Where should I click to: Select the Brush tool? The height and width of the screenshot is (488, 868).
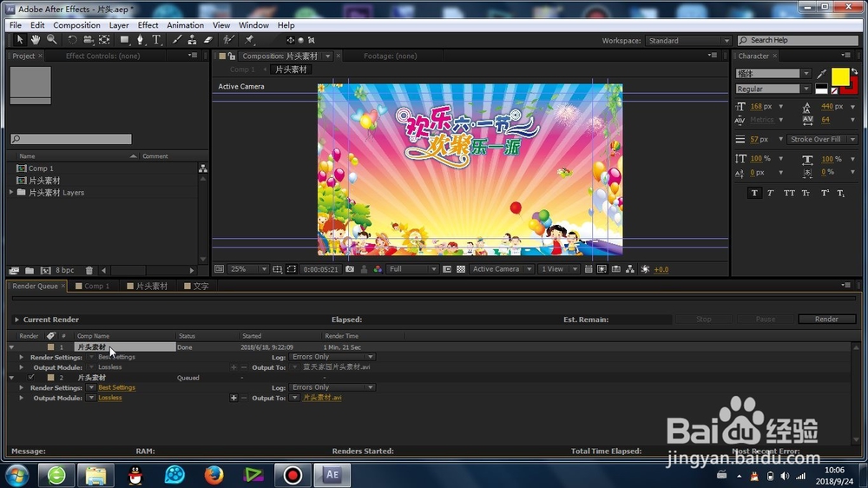pos(176,40)
